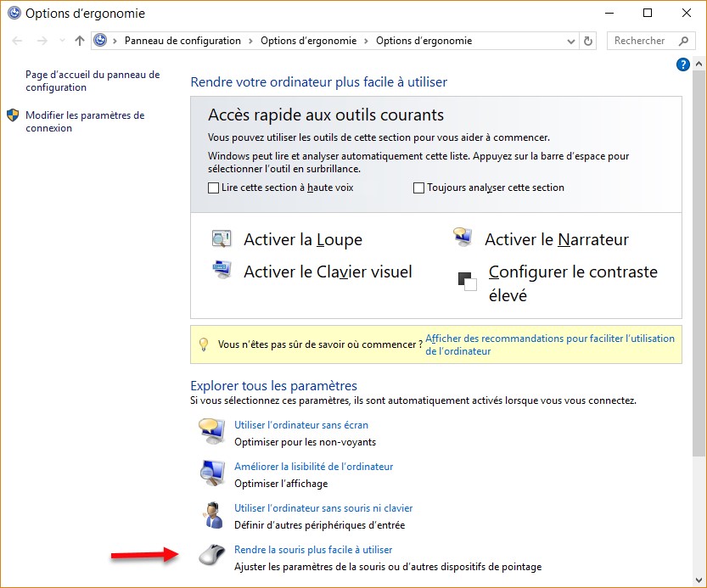The height and width of the screenshot is (588, 707).
Task: Click the high contrast squares icon
Action: tap(468, 282)
